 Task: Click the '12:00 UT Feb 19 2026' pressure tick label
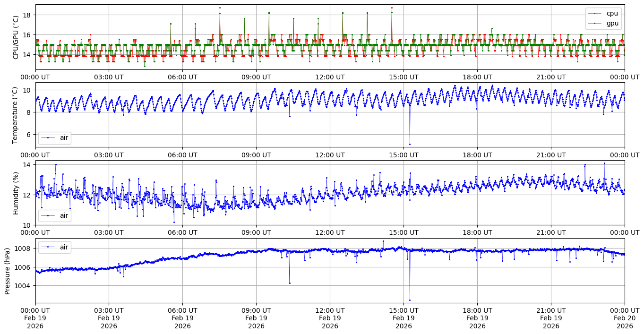[330, 318]
